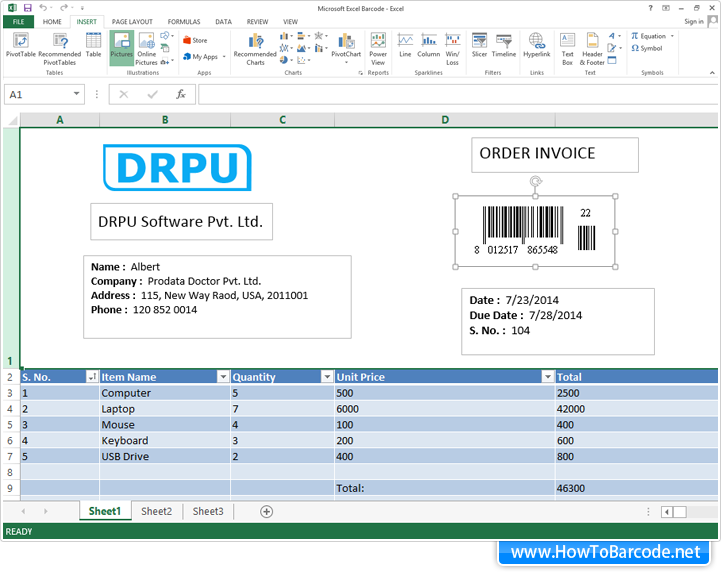721x572 pixels.
Task: Insert a Text Box
Action: tap(567, 49)
